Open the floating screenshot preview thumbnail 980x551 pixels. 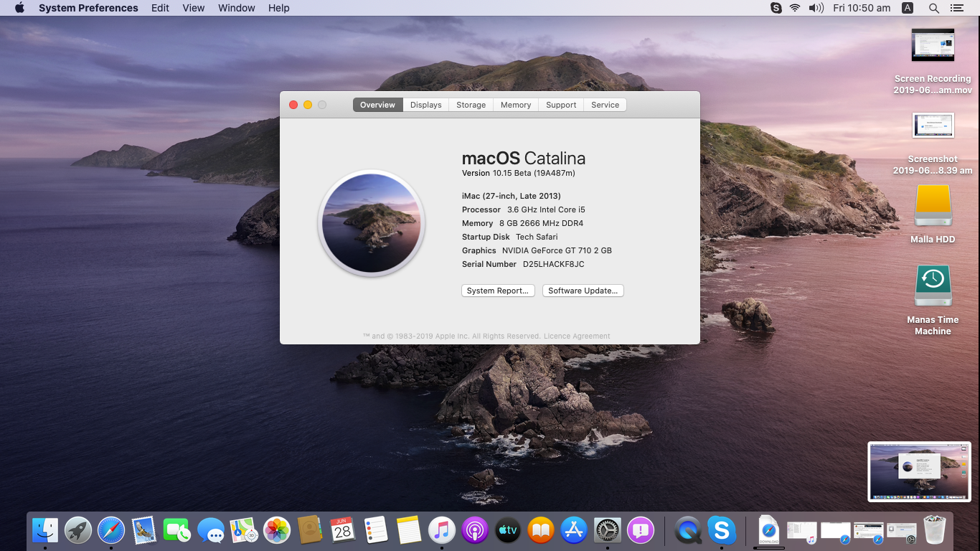tap(919, 471)
